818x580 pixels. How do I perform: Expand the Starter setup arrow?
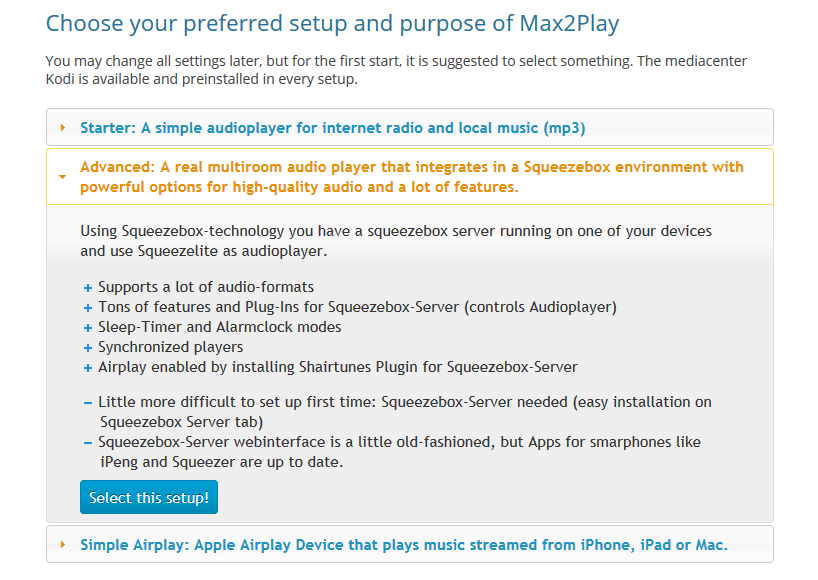pos(63,128)
